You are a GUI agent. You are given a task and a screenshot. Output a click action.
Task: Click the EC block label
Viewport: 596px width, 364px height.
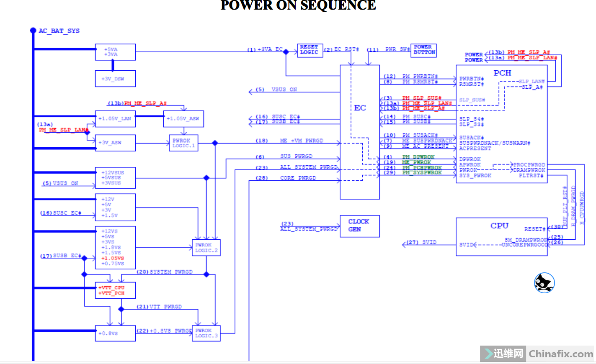click(x=360, y=108)
